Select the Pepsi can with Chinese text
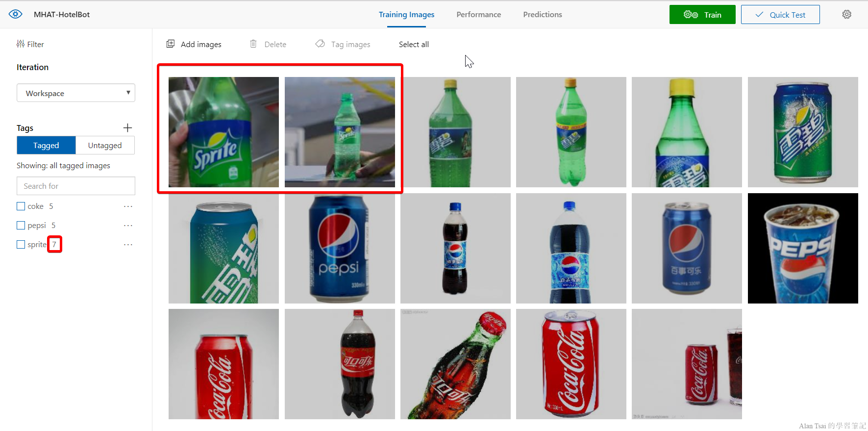The width and height of the screenshot is (868, 431). click(687, 248)
